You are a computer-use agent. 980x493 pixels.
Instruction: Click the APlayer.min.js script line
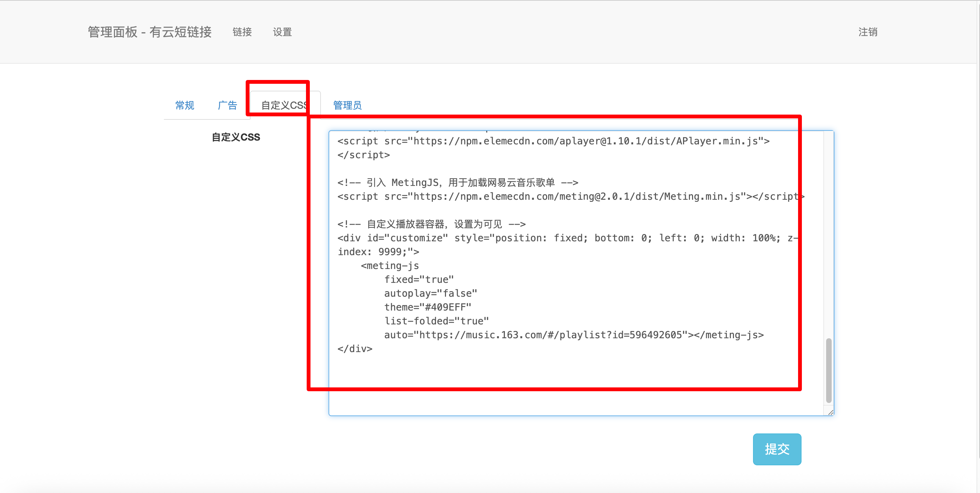(x=553, y=141)
